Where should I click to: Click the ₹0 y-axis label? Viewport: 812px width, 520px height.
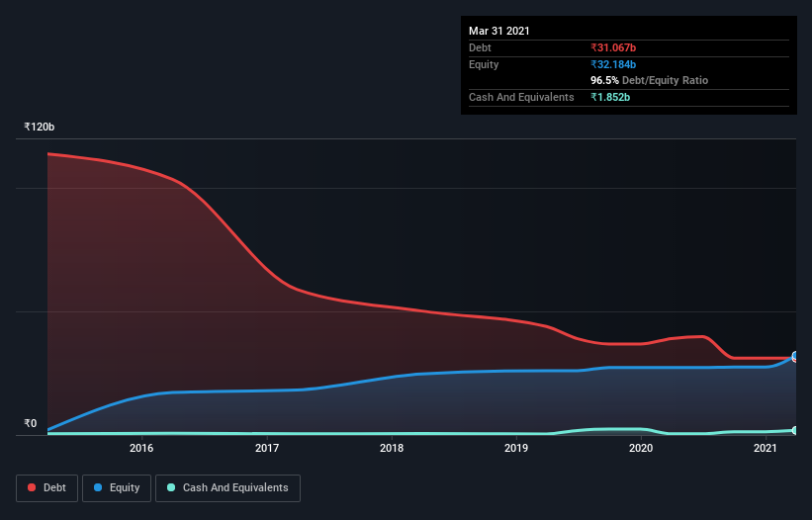click(x=31, y=423)
